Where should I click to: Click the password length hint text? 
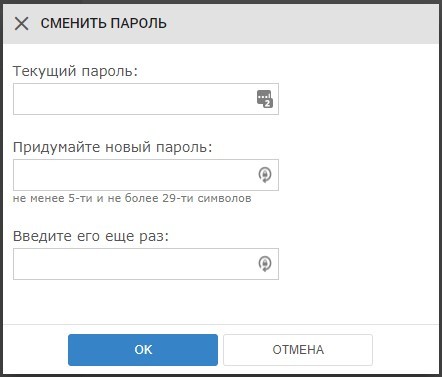click(132, 198)
